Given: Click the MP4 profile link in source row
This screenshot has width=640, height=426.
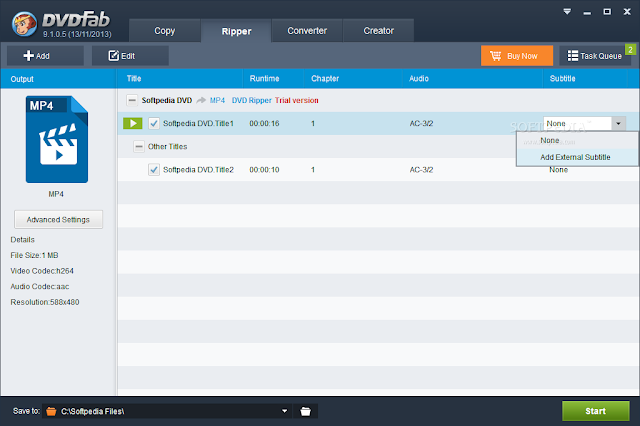Looking at the screenshot, I should pos(217,100).
